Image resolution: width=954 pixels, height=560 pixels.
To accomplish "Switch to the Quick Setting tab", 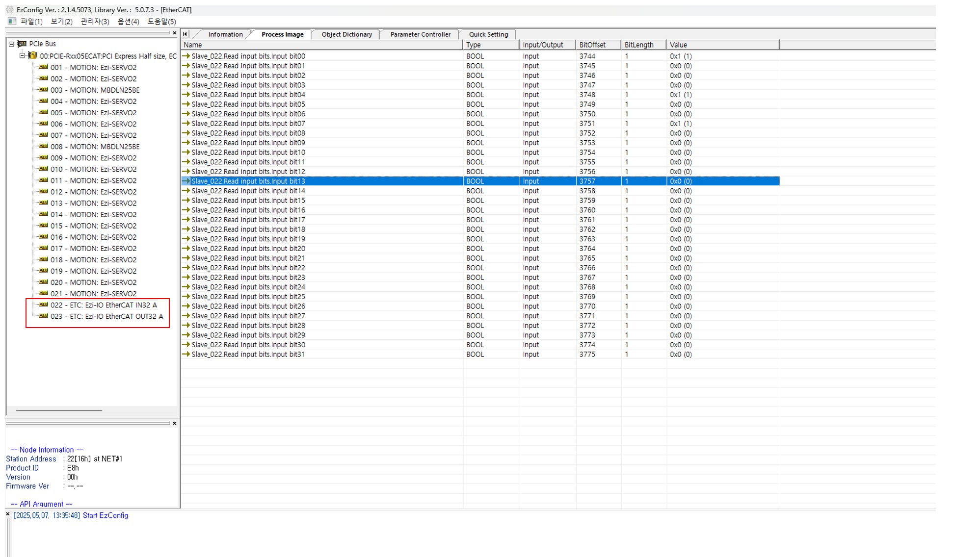I will pos(488,34).
